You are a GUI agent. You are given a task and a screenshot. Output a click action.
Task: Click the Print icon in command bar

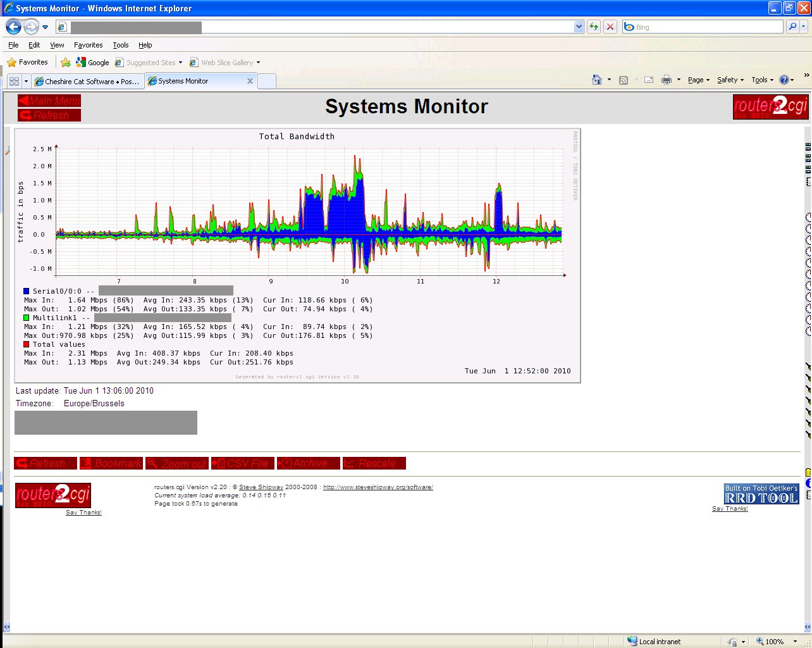click(666, 80)
